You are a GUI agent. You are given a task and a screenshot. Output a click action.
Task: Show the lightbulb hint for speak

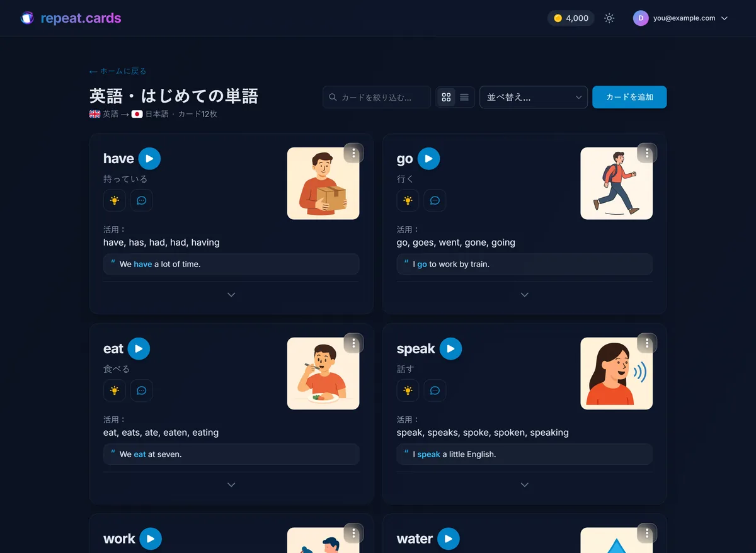pyautogui.click(x=408, y=391)
